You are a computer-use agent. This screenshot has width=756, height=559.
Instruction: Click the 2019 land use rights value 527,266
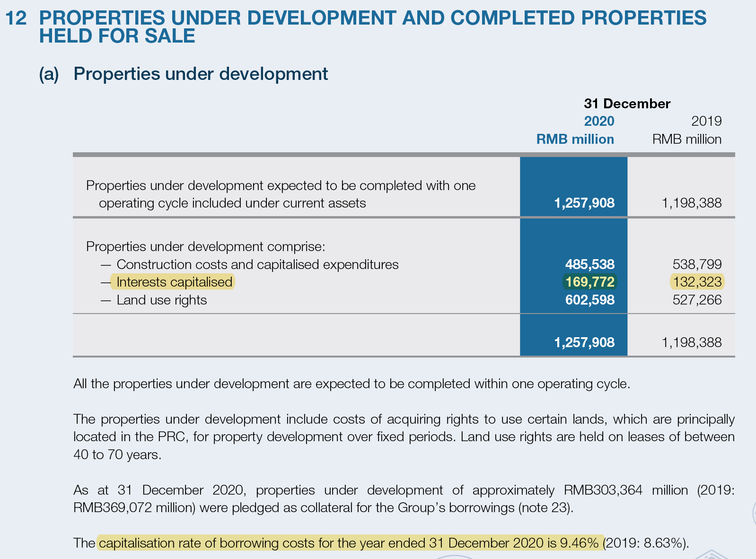point(697,300)
